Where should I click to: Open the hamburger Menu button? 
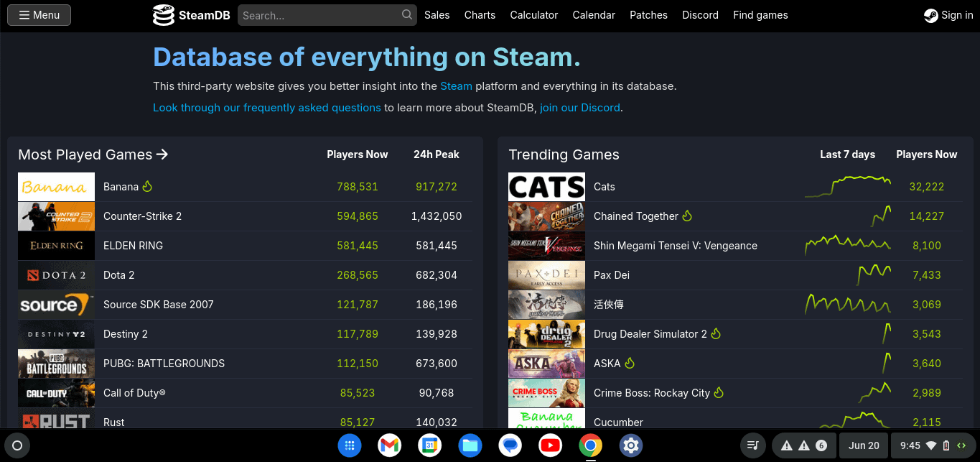(x=39, y=15)
